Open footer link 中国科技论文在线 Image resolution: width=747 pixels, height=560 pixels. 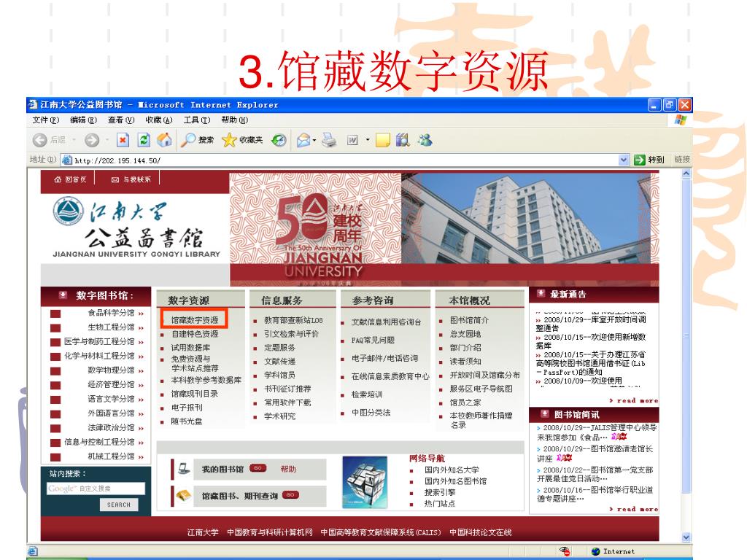[481, 532]
